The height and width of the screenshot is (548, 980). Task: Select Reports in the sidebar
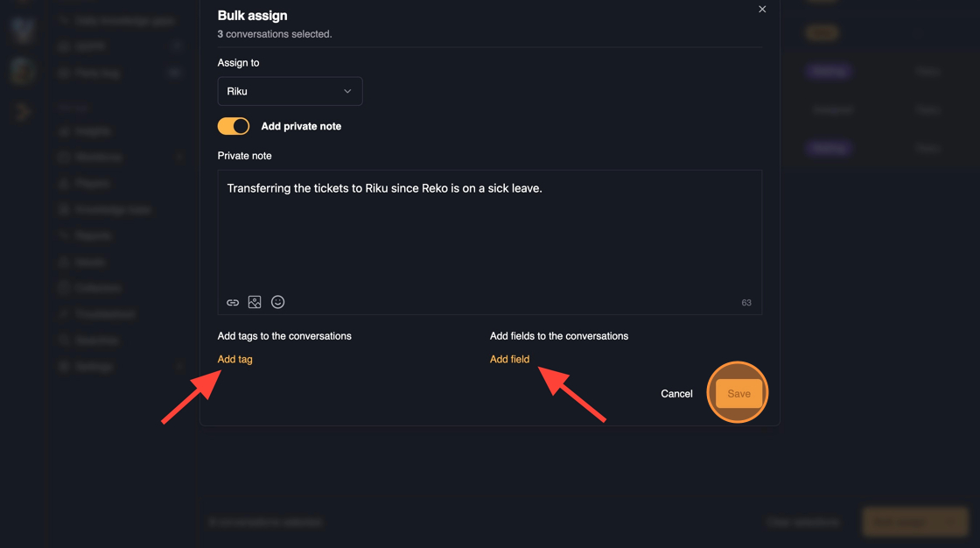(x=94, y=235)
